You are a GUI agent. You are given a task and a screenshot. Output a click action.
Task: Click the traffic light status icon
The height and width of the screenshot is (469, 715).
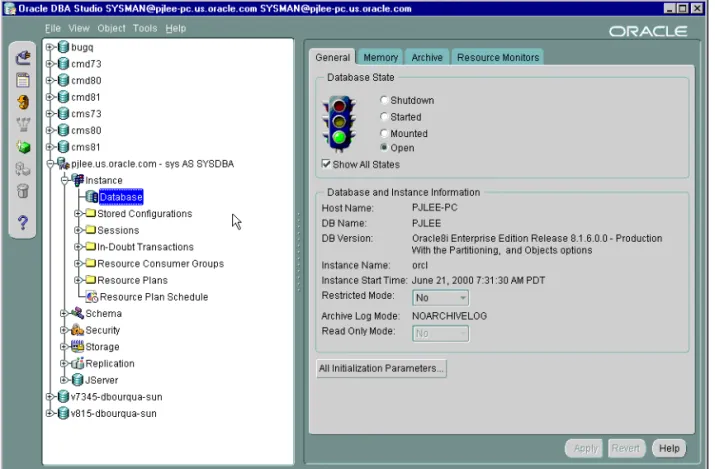coord(339,124)
